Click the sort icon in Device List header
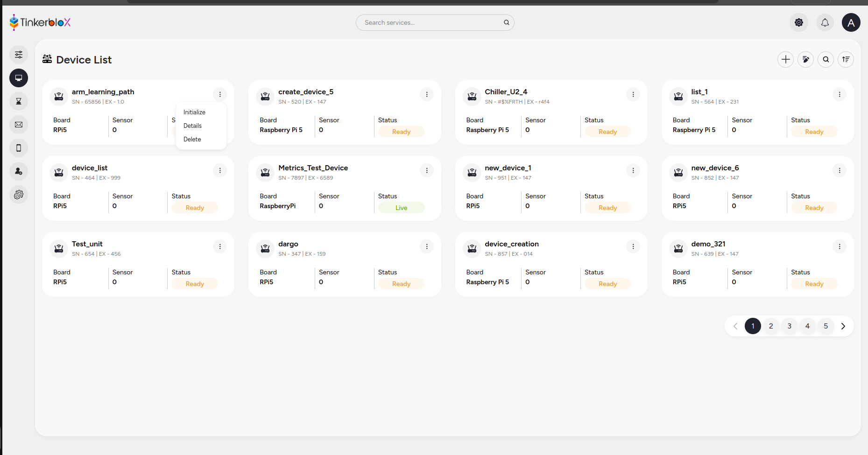868x455 pixels. [846, 59]
